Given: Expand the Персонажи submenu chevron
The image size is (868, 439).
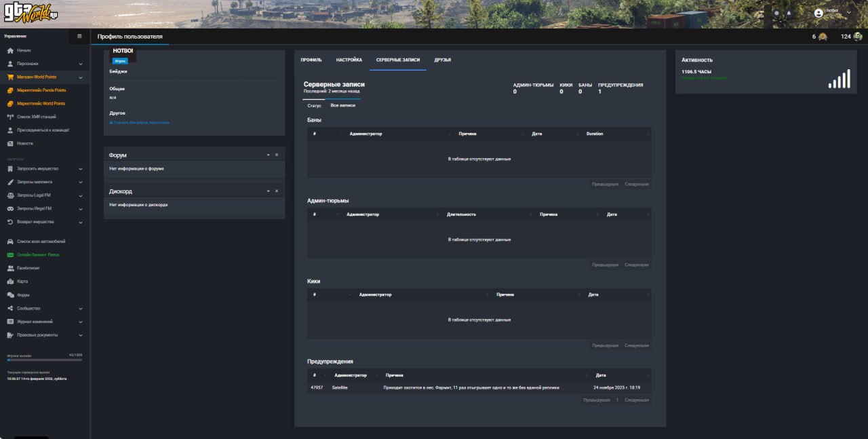Looking at the screenshot, I should coord(81,64).
